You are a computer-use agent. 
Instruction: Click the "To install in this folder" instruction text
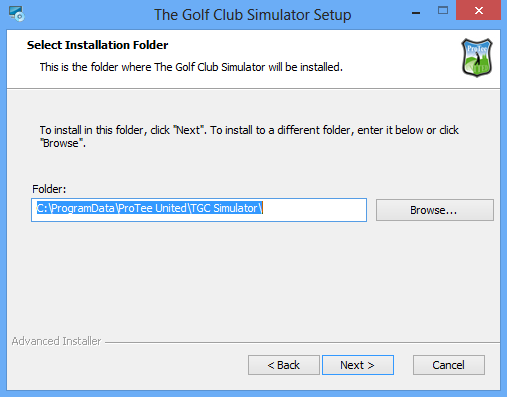249,136
